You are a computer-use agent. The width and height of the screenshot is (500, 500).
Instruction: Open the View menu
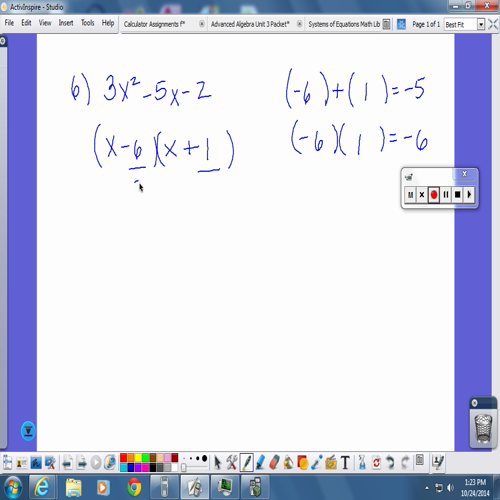[45, 23]
